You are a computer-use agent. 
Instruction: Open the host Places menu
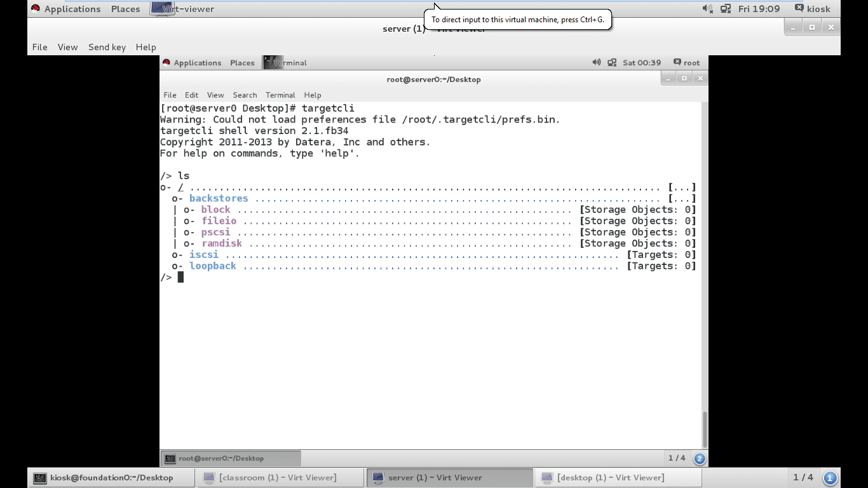(x=125, y=9)
